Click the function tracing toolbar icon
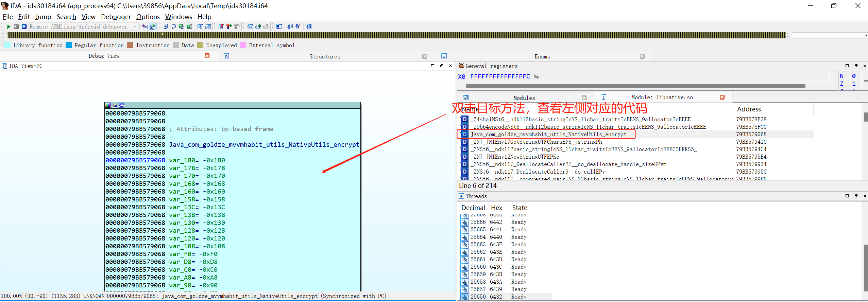Screen dimensions: 868x302 coord(298,26)
